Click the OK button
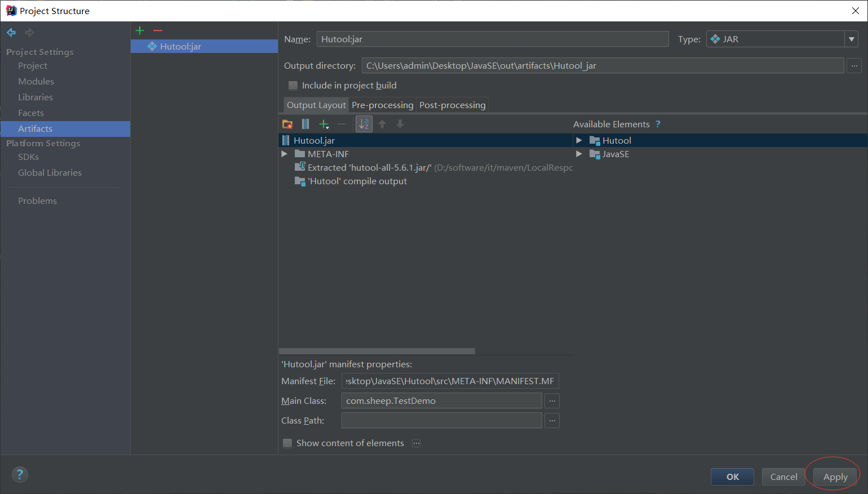Image resolution: width=868 pixels, height=494 pixels. (x=733, y=477)
